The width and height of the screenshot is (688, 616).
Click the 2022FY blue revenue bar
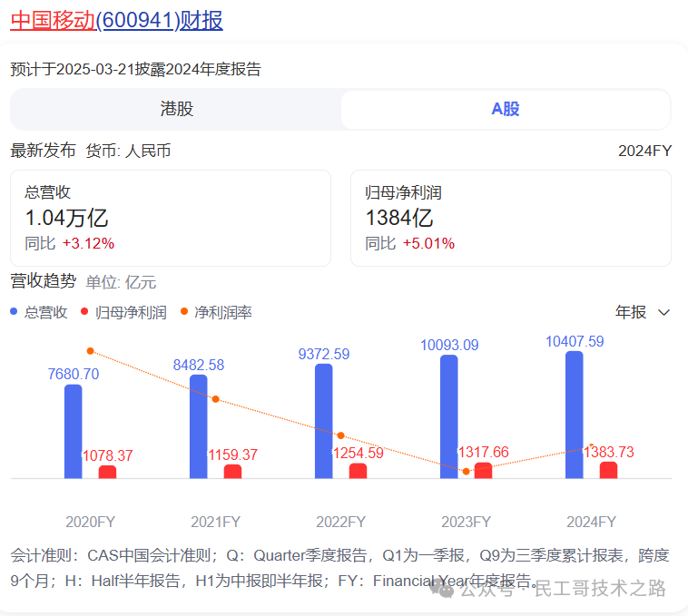324,421
